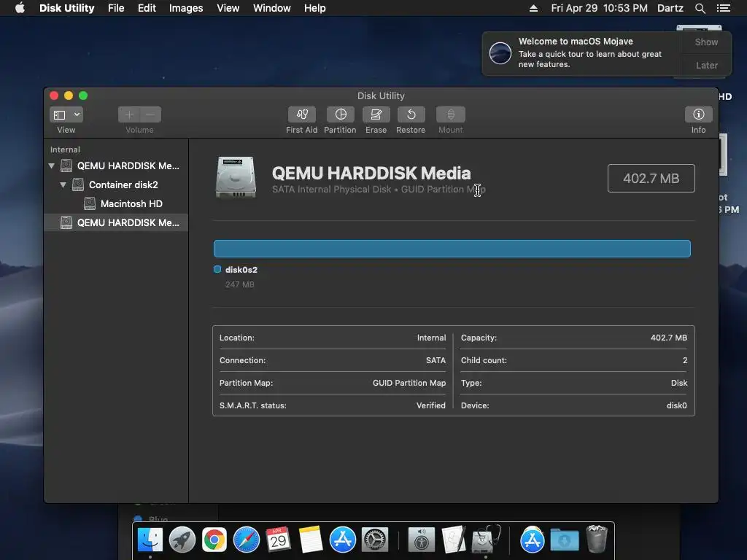Select the highlighted second QEMU HARDDISK entry
Image resolution: width=747 pixels, height=560 pixels.
click(116, 222)
